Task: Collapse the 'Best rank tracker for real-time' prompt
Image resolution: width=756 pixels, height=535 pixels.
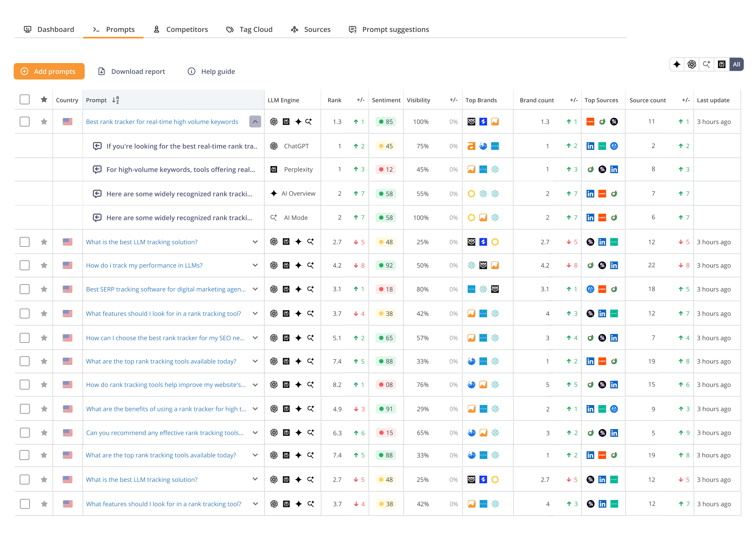Action: tap(255, 121)
